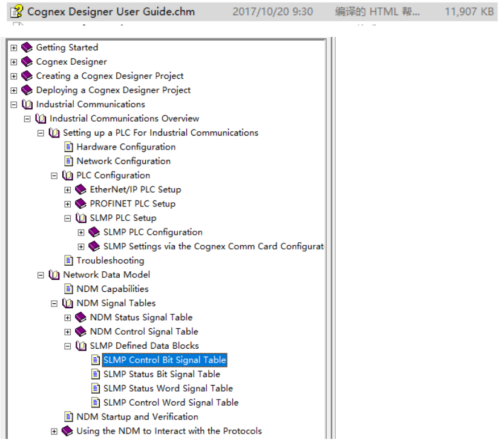
Task: Expand Using the NDM to Interact node
Action: 54,432
